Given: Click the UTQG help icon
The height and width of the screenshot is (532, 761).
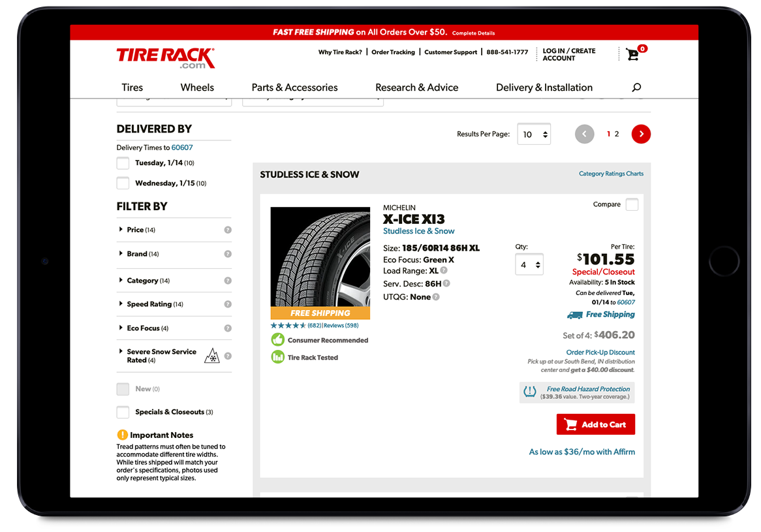Looking at the screenshot, I should pos(436,297).
